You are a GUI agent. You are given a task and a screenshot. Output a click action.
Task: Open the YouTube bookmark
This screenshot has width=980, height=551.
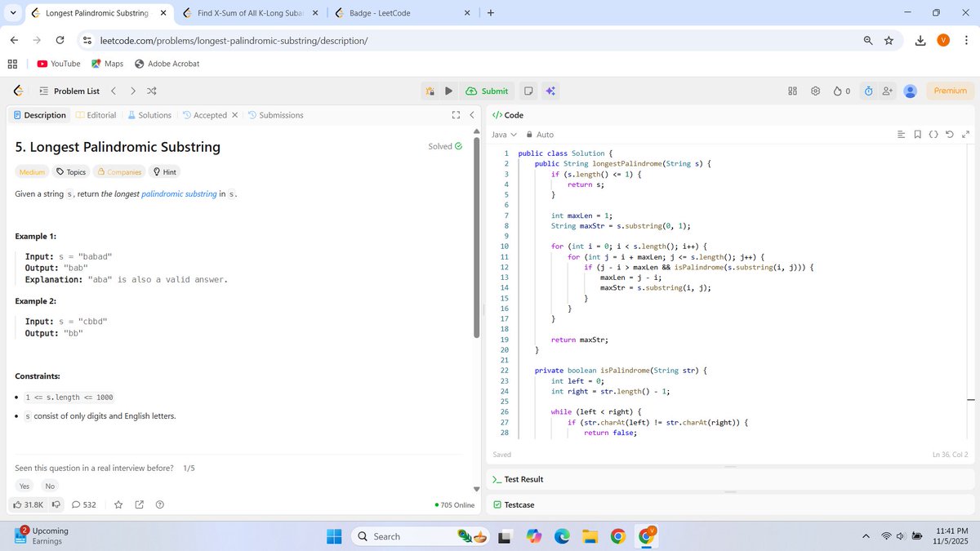pyautogui.click(x=59, y=64)
